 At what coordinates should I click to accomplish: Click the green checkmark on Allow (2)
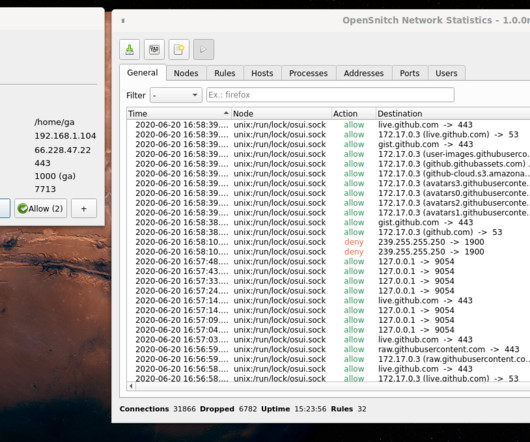[23, 208]
